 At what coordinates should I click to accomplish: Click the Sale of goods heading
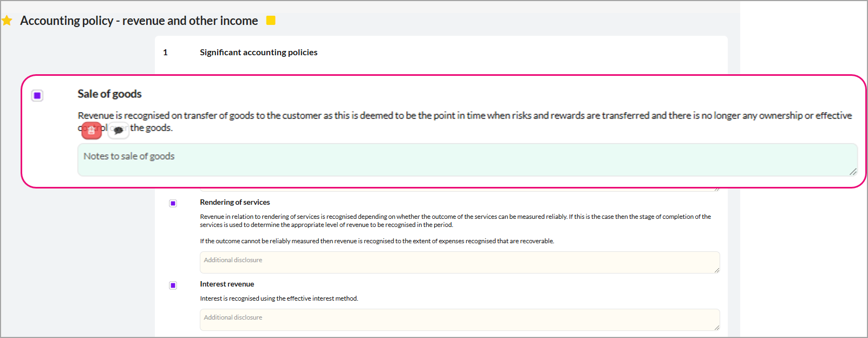(109, 94)
